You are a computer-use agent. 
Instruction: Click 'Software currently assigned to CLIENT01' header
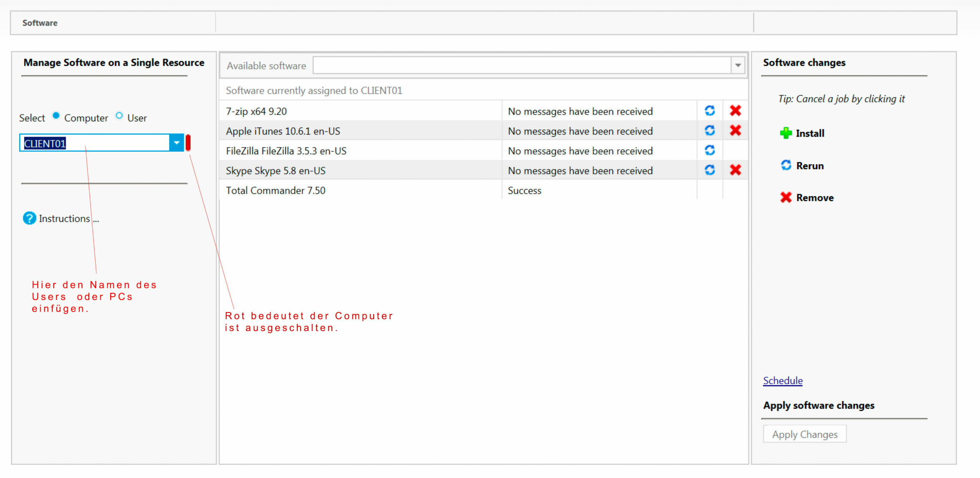point(314,90)
